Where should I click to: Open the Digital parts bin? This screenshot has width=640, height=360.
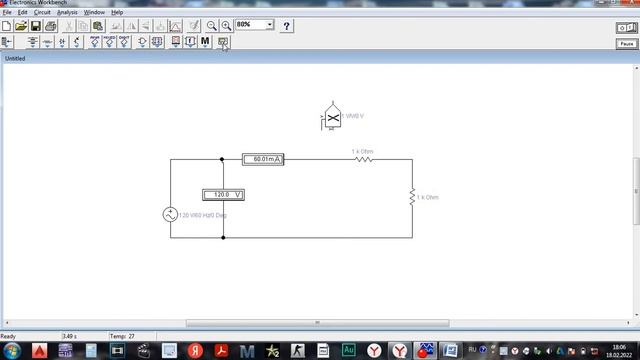[x=157, y=42]
